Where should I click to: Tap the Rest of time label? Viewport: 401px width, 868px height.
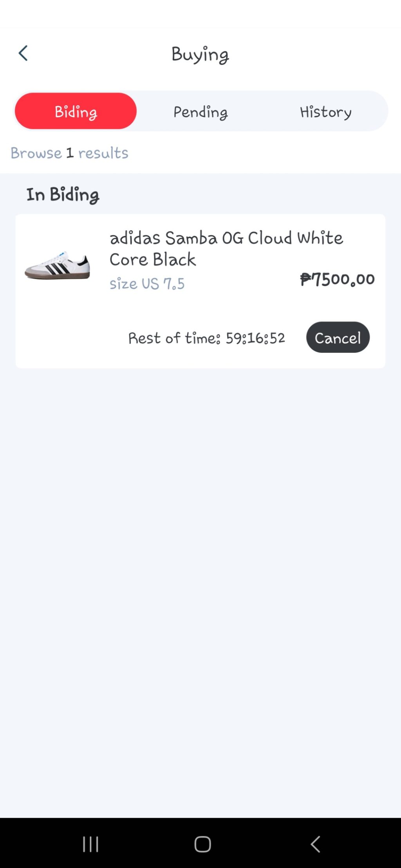(174, 338)
